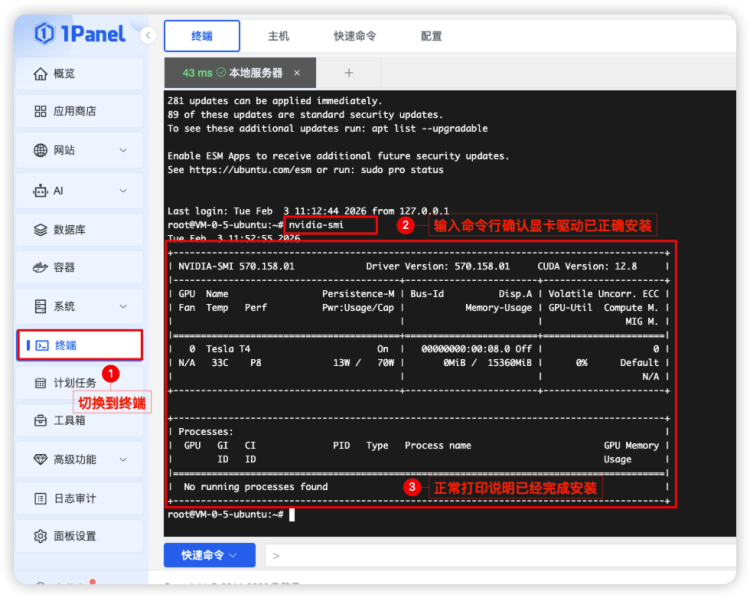Click the '33C' temperature value

pyautogui.click(x=220, y=363)
